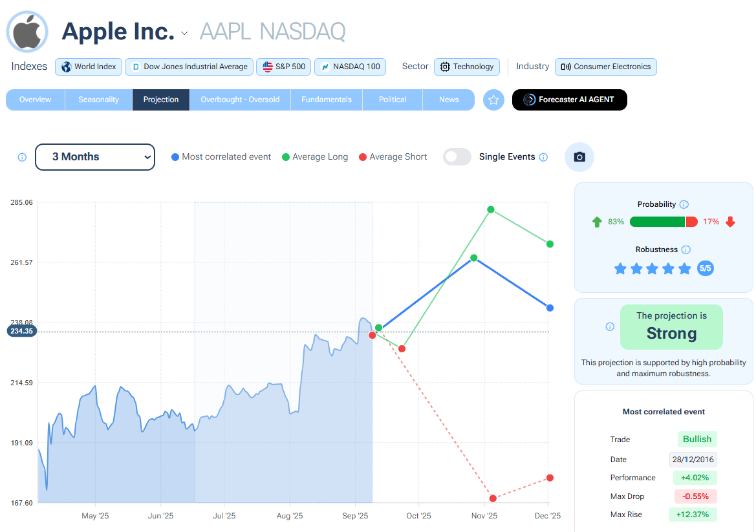The width and height of the screenshot is (756, 532).
Task: Click the first robustness star
Action: 621,268
